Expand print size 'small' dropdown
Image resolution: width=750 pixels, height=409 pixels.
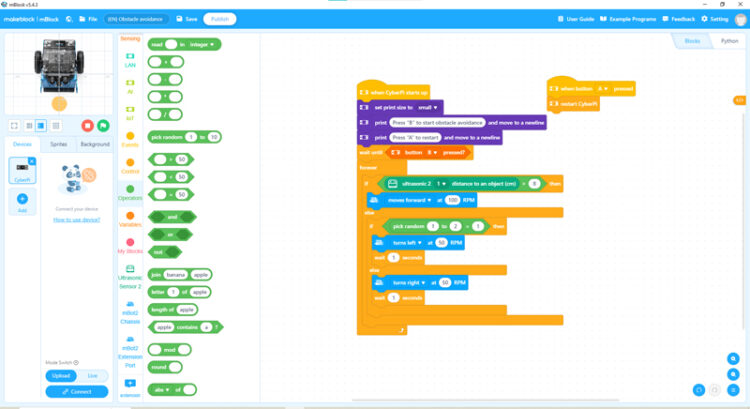click(428, 106)
